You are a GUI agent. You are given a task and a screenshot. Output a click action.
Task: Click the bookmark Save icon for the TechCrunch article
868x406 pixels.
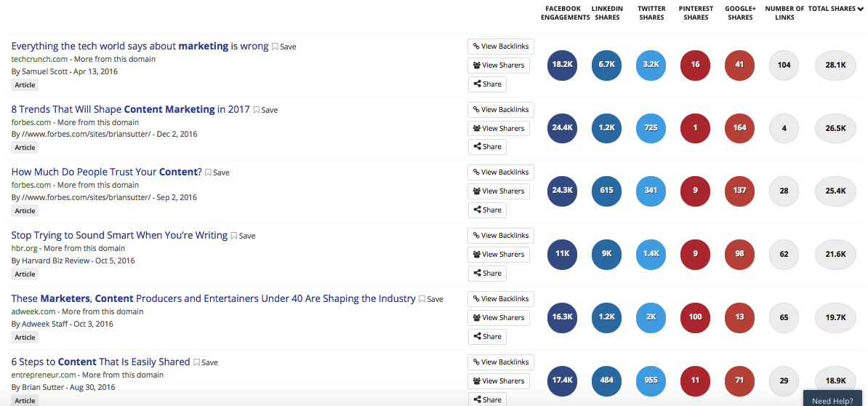tap(284, 47)
